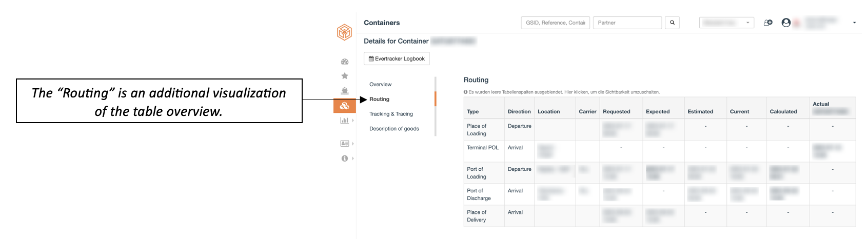This screenshot has width=868, height=239.
Task: Click the Evertracker Logbook button
Action: tap(397, 59)
